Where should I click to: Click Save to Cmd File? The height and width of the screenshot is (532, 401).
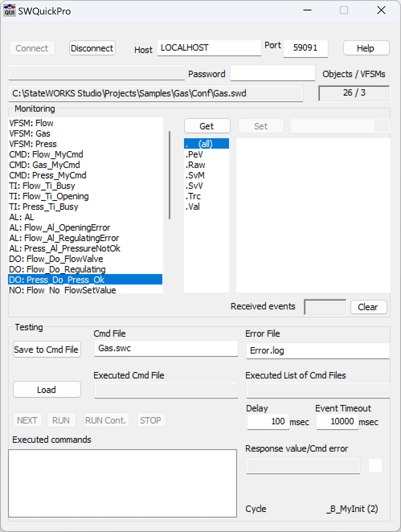pos(47,350)
